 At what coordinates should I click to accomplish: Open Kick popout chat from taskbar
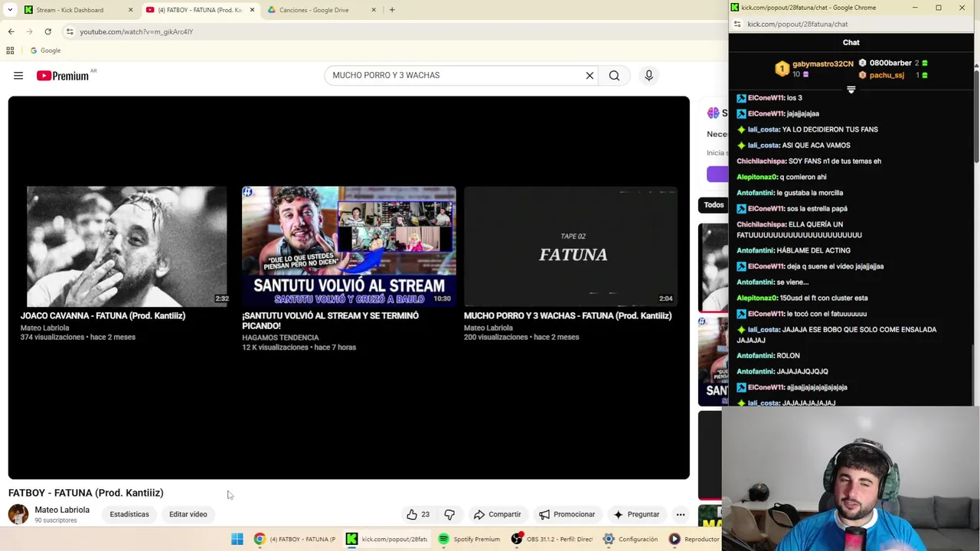(387, 539)
